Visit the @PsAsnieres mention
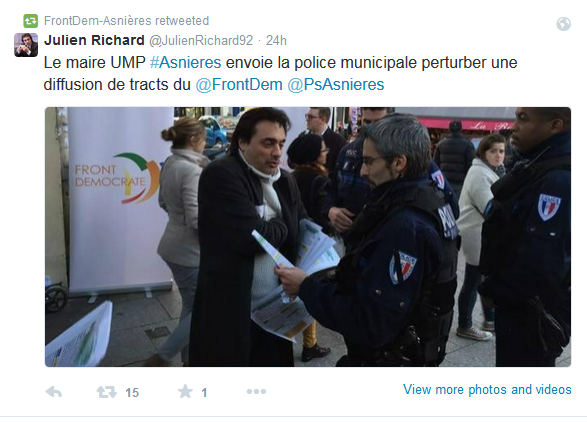Viewport: 587px width, 422px height. pos(335,85)
